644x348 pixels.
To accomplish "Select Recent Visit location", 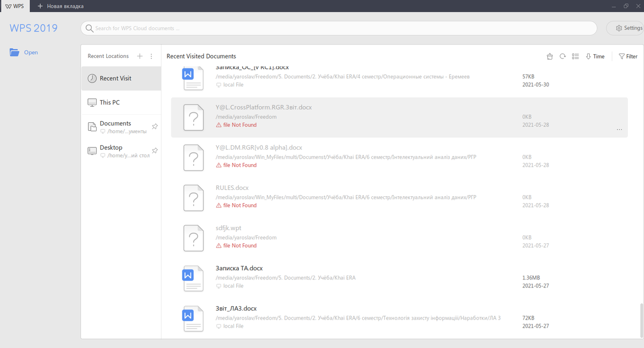I will point(121,78).
